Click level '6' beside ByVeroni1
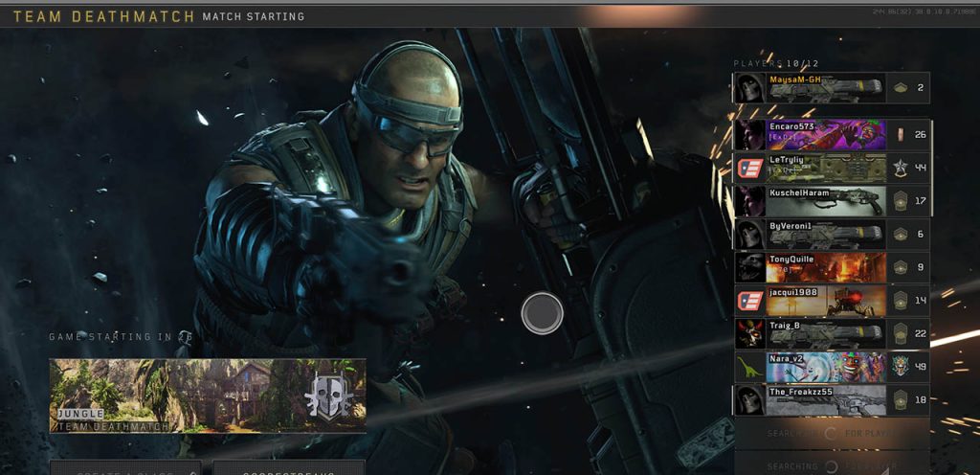980x475 pixels. pos(920,235)
